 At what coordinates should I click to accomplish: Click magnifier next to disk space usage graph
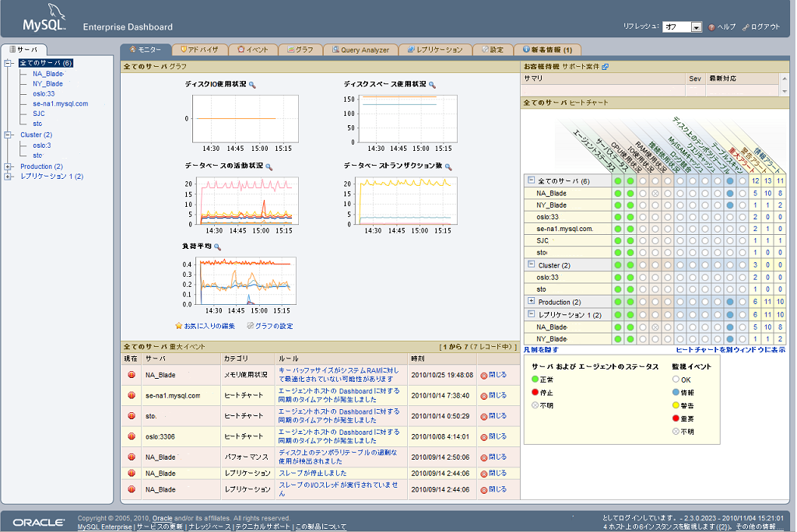[432, 85]
